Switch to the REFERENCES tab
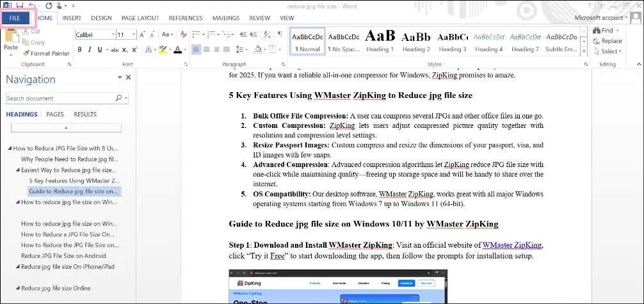The image size is (644, 304). pyautogui.click(x=186, y=18)
